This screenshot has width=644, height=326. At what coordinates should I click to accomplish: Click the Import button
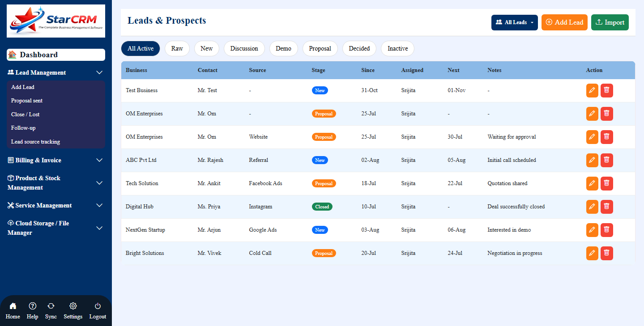pyautogui.click(x=610, y=22)
